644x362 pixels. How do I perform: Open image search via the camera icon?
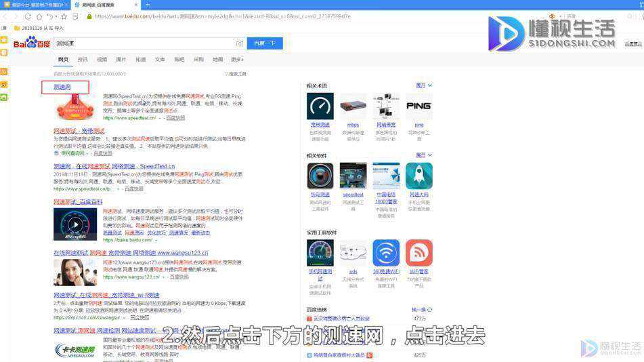(x=240, y=43)
